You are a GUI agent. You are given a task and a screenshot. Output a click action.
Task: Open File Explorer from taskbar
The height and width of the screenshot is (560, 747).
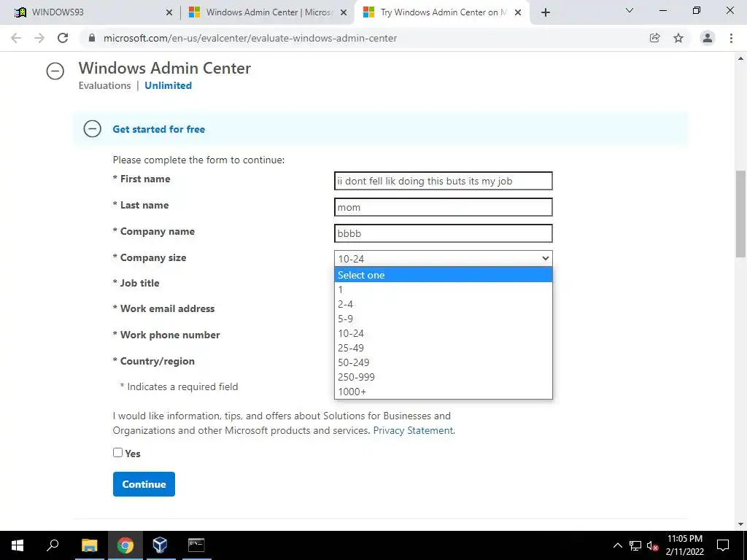click(x=90, y=545)
